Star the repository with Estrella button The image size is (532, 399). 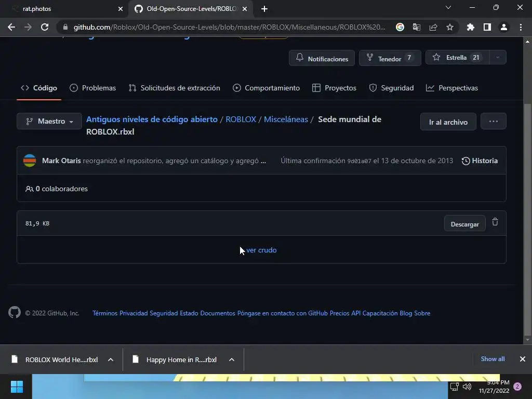[457, 57]
